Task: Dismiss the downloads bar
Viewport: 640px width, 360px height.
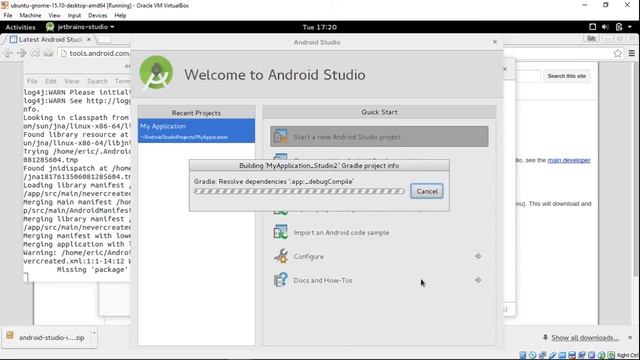Action: 630,338
